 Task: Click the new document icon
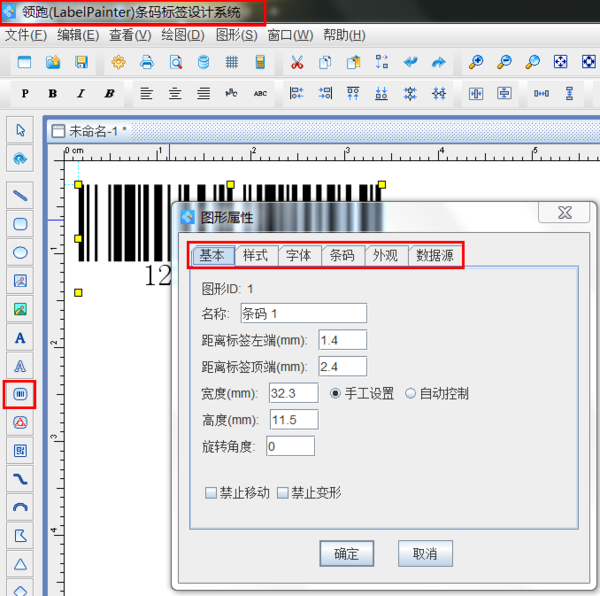(24, 62)
